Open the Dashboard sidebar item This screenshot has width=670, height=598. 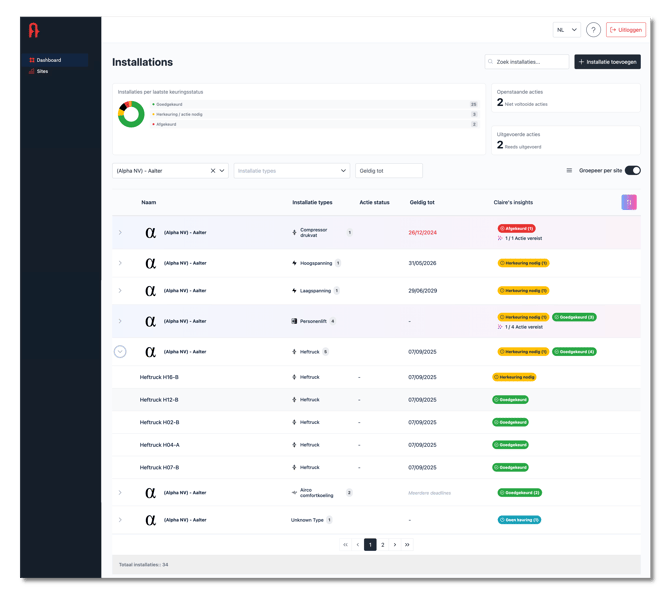click(x=56, y=60)
